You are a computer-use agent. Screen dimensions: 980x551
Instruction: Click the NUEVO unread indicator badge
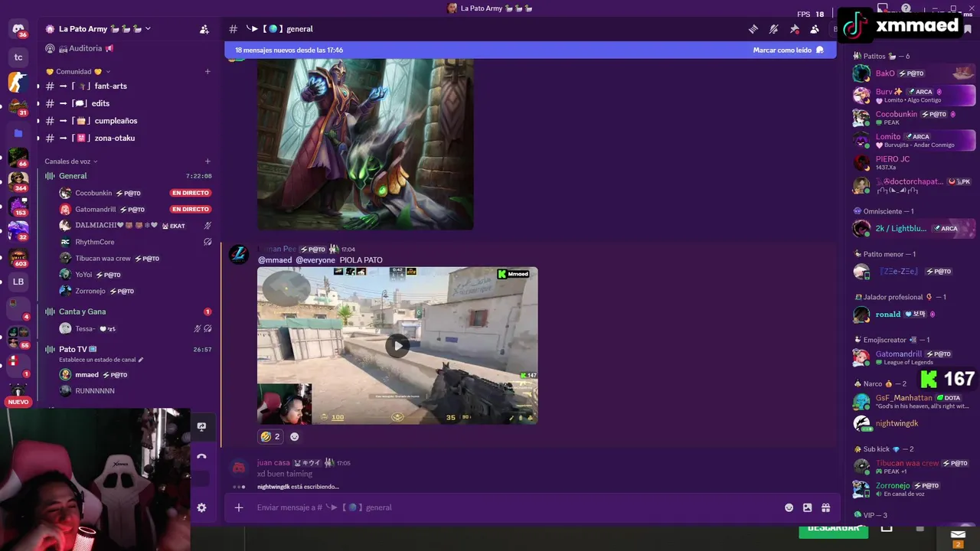click(18, 402)
